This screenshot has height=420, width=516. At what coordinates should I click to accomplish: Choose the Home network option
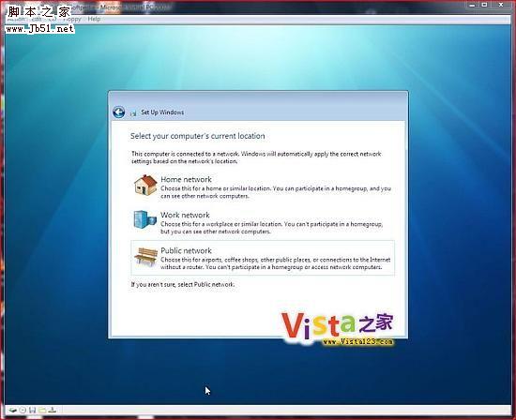point(263,187)
